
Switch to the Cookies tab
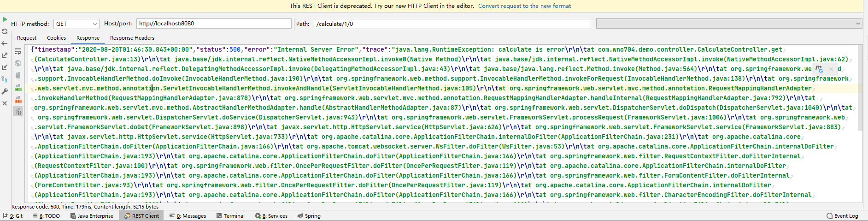(56, 38)
